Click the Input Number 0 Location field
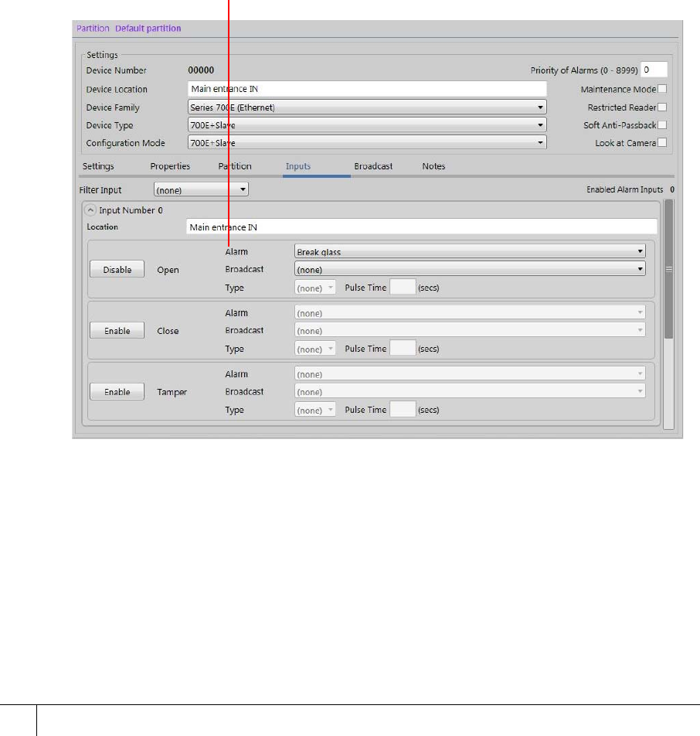The width and height of the screenshot is (700, 736). pyautogui.click(x=421, y=227)
